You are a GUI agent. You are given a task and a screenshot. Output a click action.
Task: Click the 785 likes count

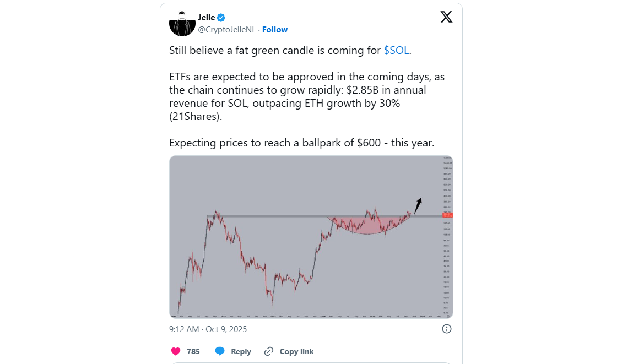[193, 351]
